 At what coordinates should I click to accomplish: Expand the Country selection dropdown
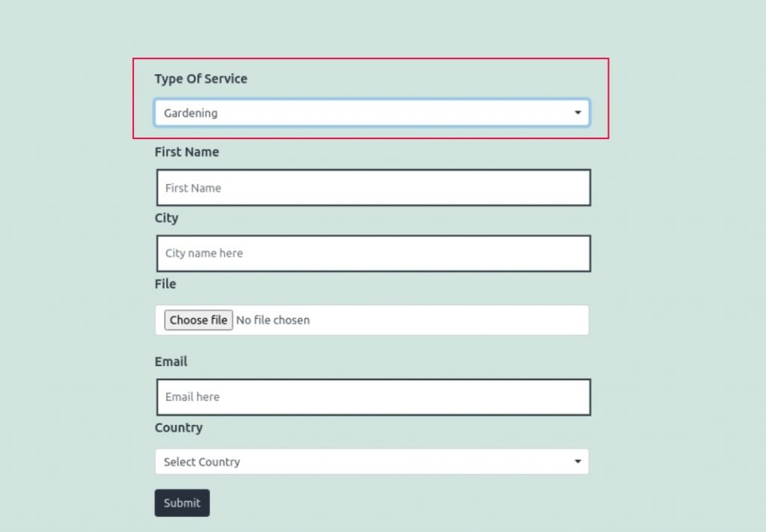[372, 462]
